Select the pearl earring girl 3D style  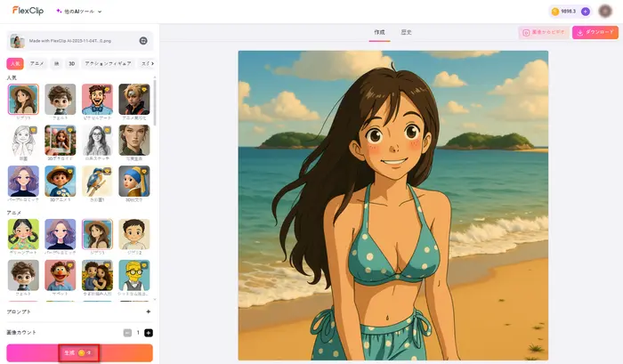point(133,182)
